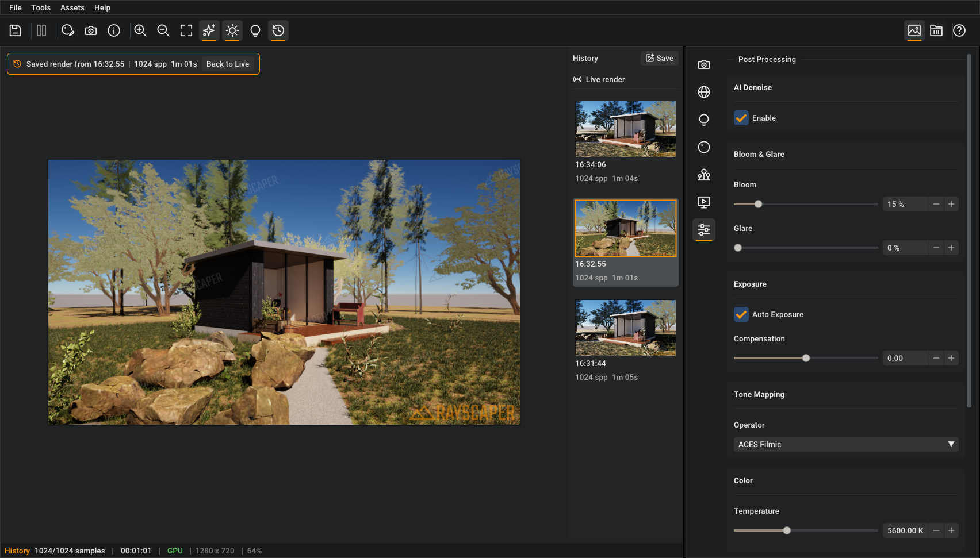Select the 16:31:44 render thumbnail
Viewport: 980px width, 558px height.
(626, 328)
